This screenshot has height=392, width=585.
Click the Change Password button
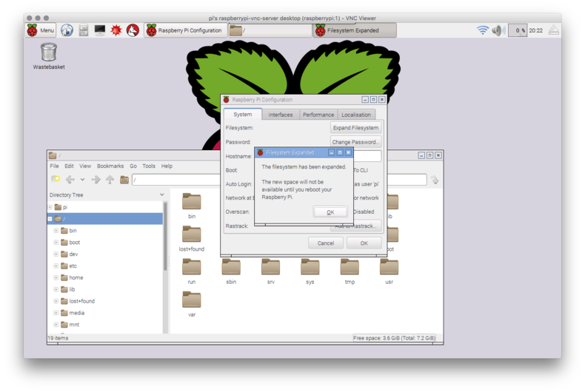click(x=355, y=142)
